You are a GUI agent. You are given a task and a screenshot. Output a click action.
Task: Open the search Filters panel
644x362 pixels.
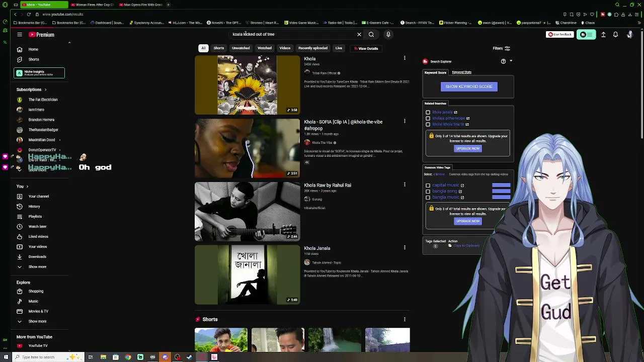click(501, 48)
